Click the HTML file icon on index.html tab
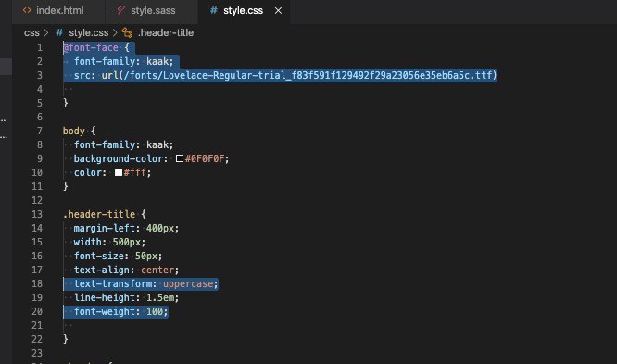 coord(27,10)
